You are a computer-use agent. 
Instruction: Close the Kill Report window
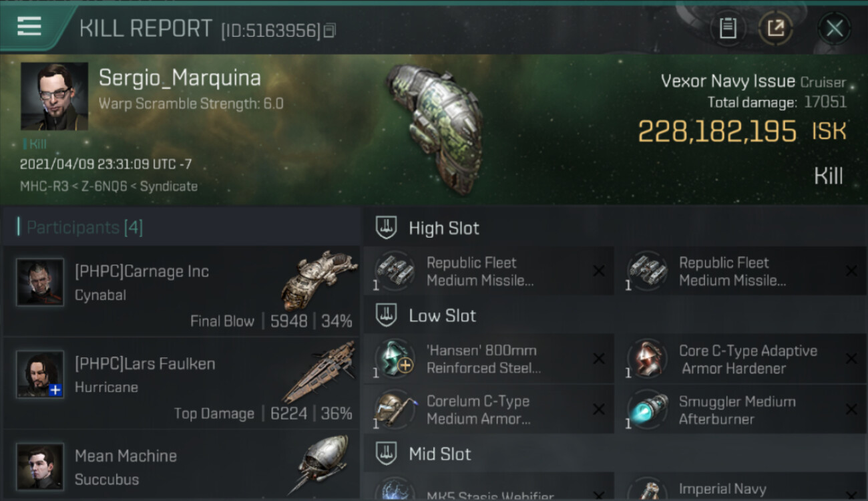pyautogui.click(x=835, y=28)
